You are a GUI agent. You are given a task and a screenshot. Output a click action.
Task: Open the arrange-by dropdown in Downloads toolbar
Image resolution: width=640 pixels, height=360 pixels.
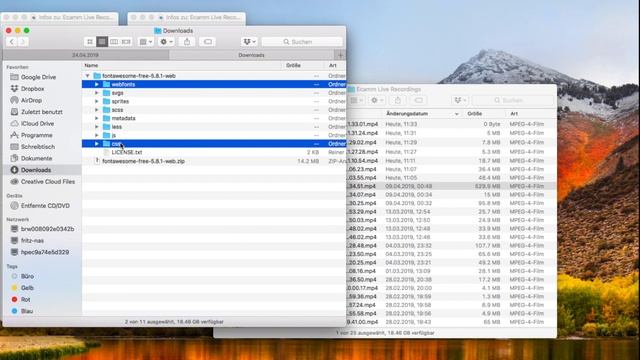pos(146,42)
